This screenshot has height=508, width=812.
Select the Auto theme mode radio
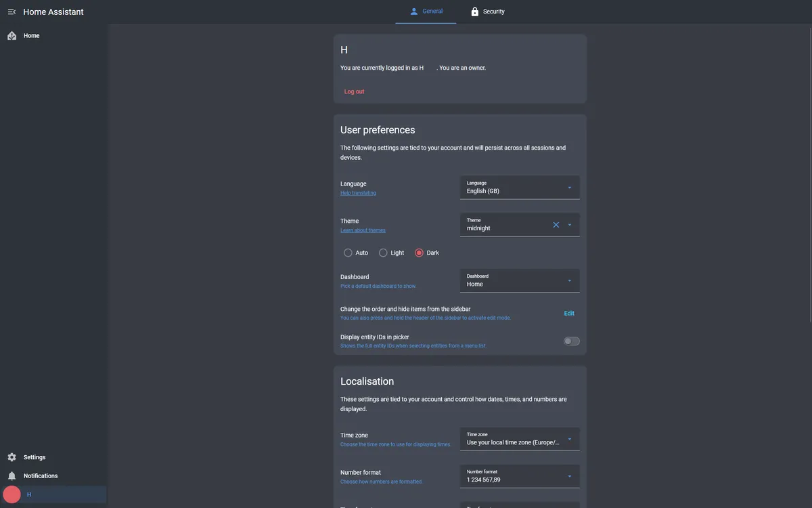[348, 253]
